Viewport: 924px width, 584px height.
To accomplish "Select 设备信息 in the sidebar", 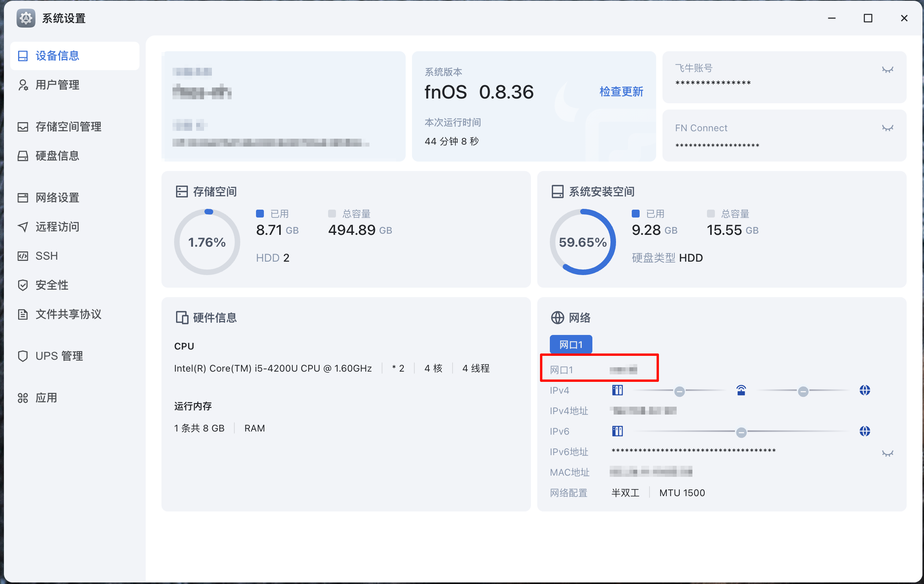I will coord(57,56).
